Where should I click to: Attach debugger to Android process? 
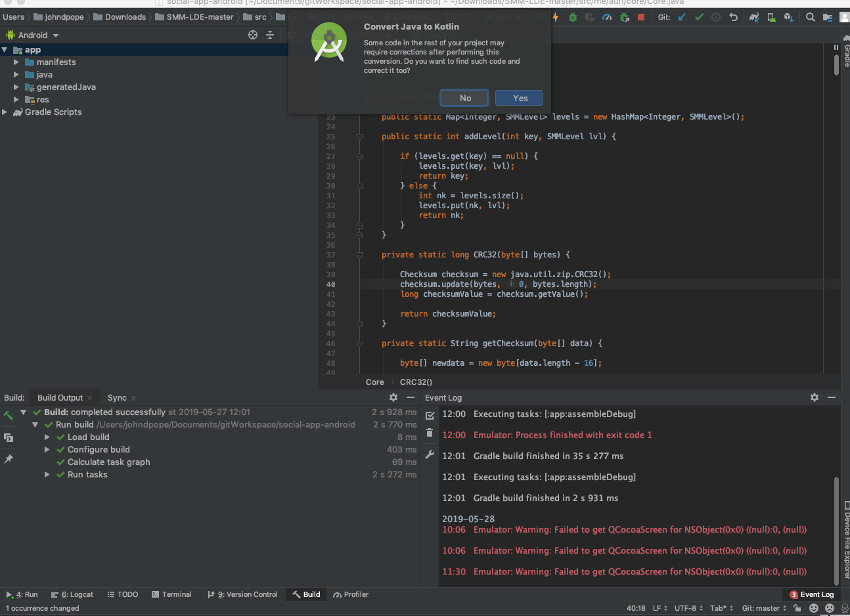[624, 17]
